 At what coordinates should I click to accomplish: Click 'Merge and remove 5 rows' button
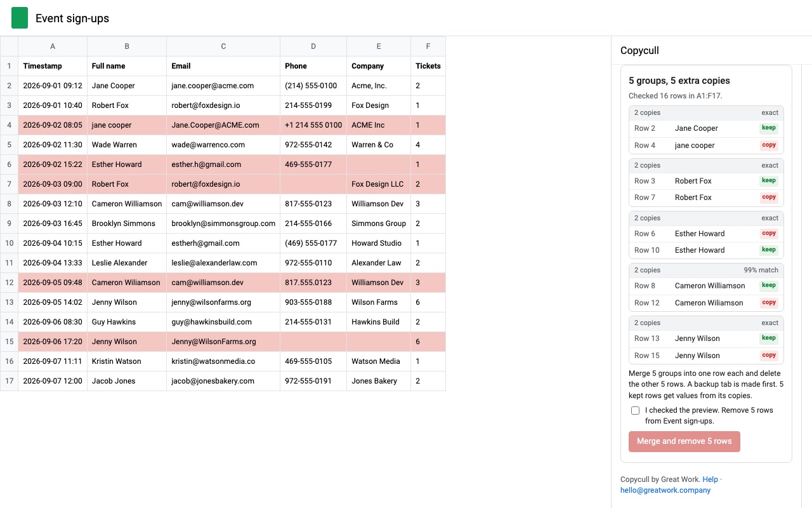[x=684, y=441]
